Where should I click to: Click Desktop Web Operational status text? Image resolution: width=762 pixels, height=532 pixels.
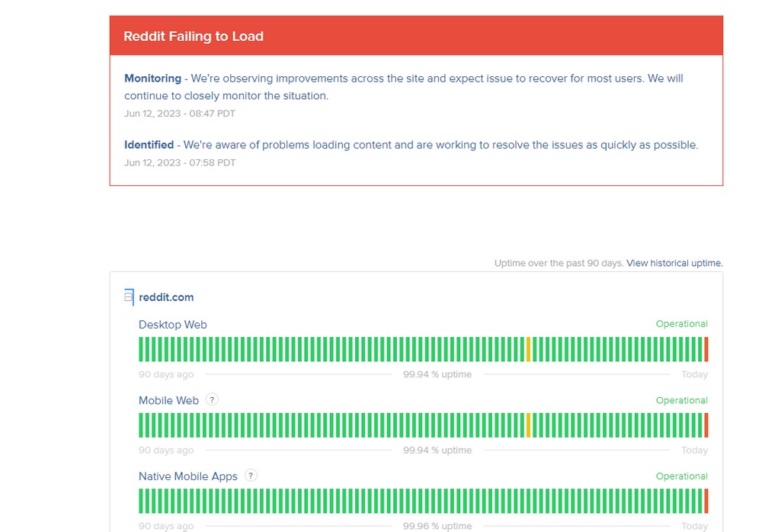click(x=682, y=324)
